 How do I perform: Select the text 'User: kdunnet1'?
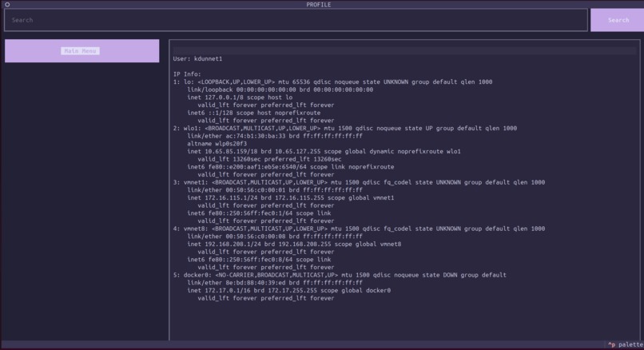point(197,59)
